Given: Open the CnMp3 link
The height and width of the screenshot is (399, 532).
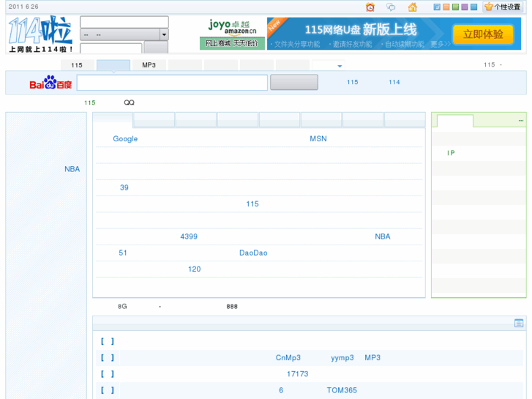Looking at the screenshot, I should (x=288, y=357).
